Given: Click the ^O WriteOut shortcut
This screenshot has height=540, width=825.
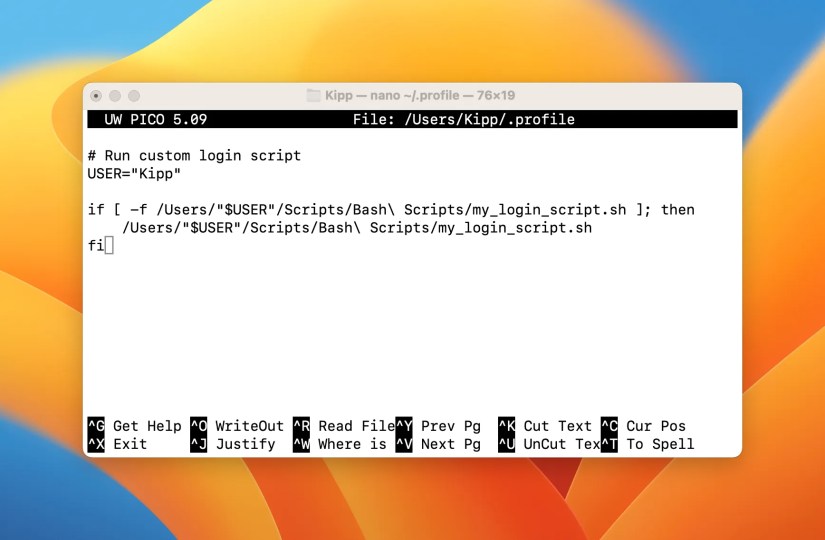Looking at the screenshot, I should click(237, 426).
